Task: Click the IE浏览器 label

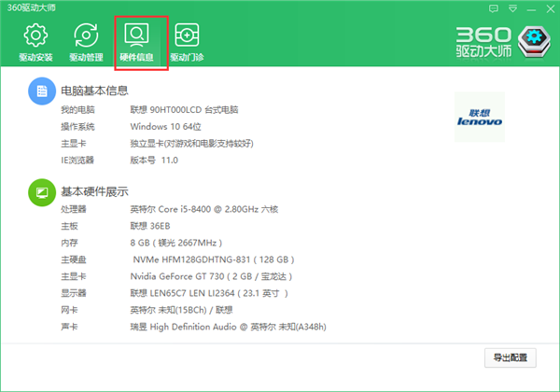Action: tap(77, 161)
